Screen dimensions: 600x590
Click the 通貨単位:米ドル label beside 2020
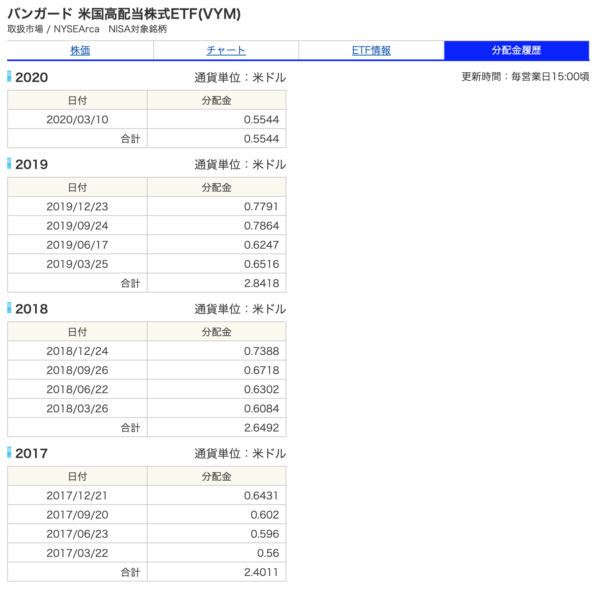240,78
